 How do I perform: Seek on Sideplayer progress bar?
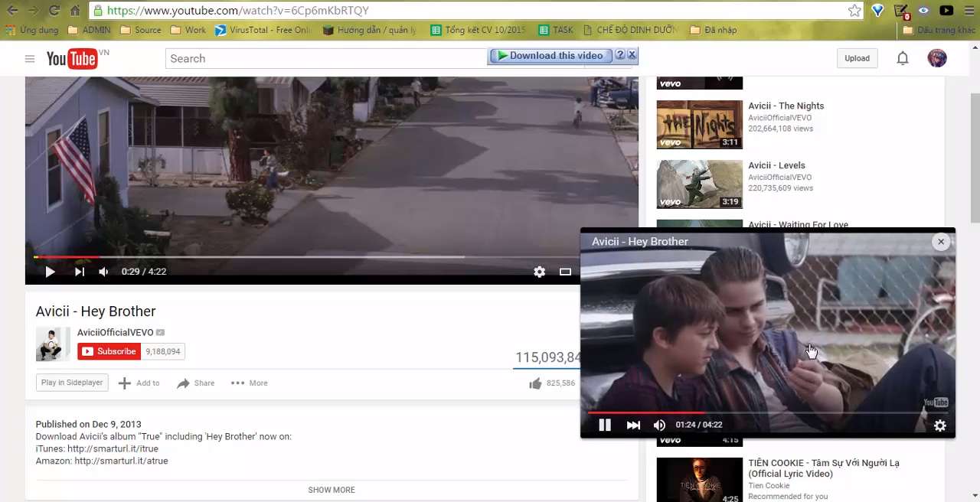pyautogui.click(x=768, y=412)
